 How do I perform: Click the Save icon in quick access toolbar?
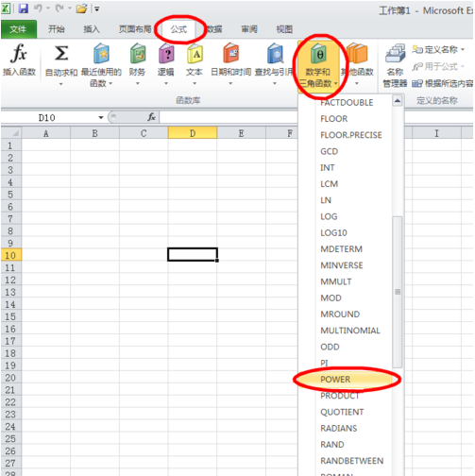coord(24,8)
